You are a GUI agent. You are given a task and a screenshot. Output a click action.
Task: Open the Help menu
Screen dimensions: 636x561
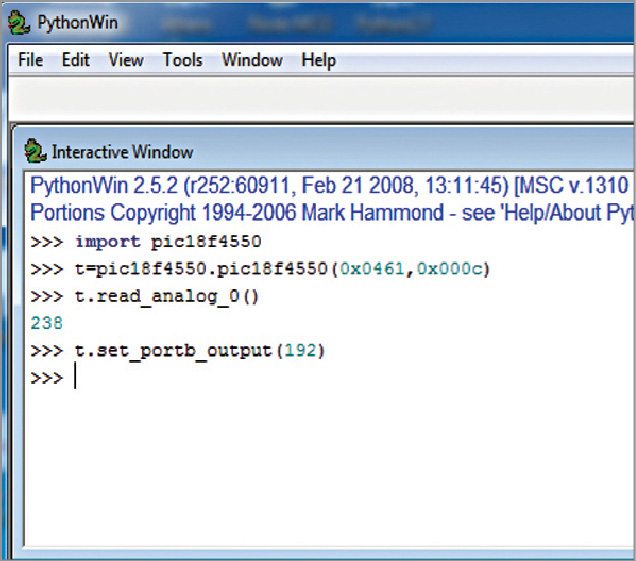318,60
